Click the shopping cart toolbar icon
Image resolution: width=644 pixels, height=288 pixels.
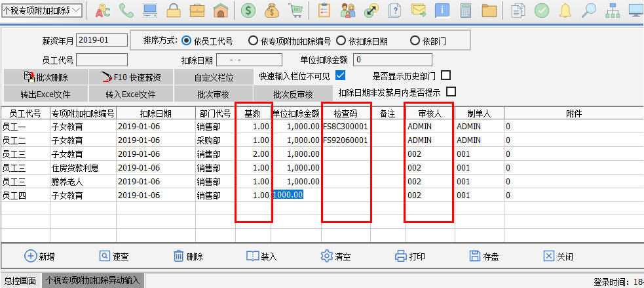[x=295, y=10]
